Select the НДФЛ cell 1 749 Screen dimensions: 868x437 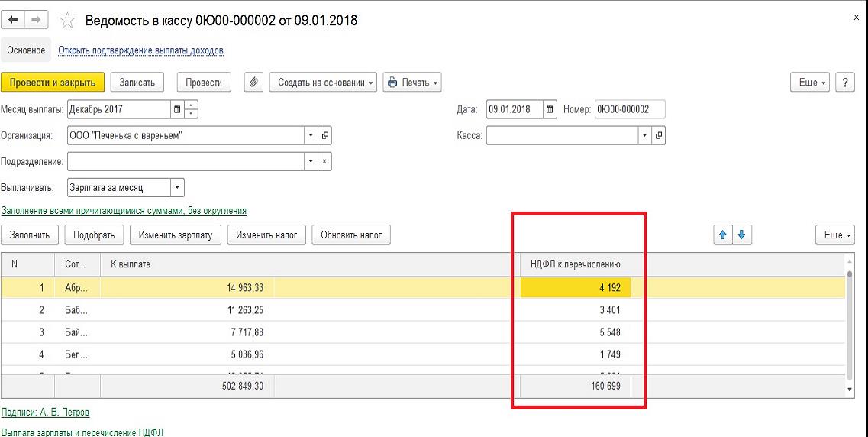576,354
